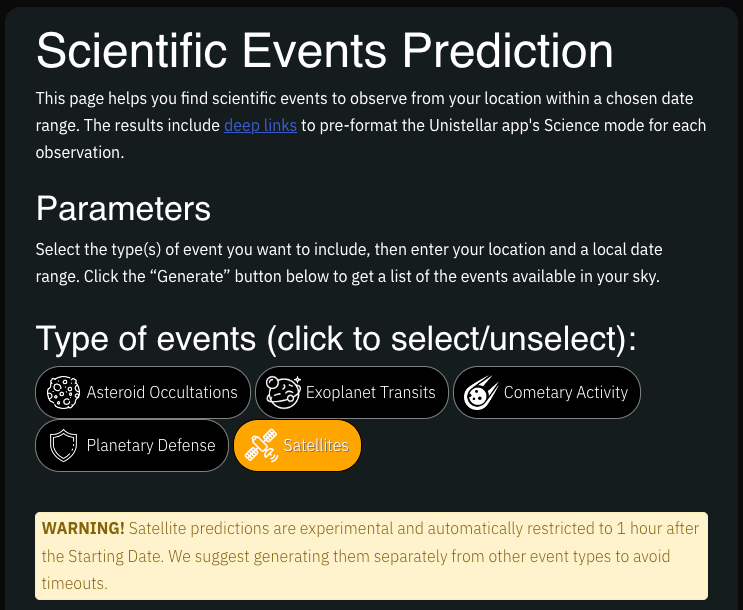The height and width of the screenshot is (610, 743).
Task: Click the asteroid icon on Asteroid Occultations
Action: click(x=63, y=392)
